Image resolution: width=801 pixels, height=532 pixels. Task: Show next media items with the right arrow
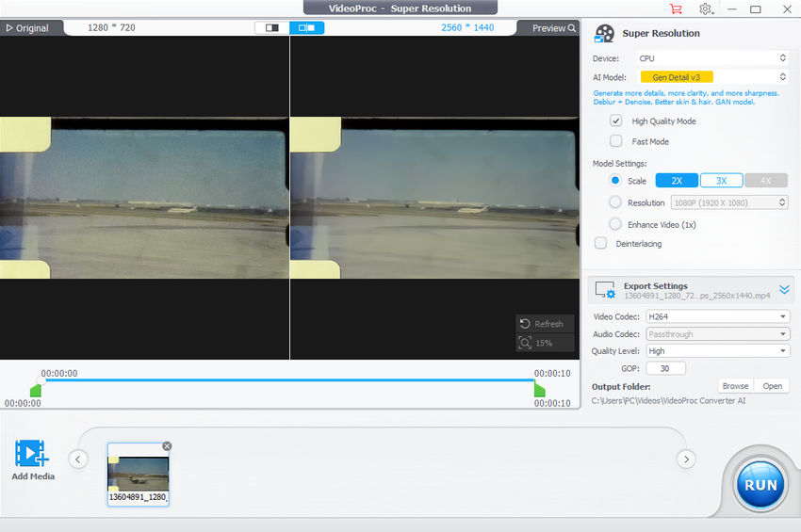coord(686,459)
